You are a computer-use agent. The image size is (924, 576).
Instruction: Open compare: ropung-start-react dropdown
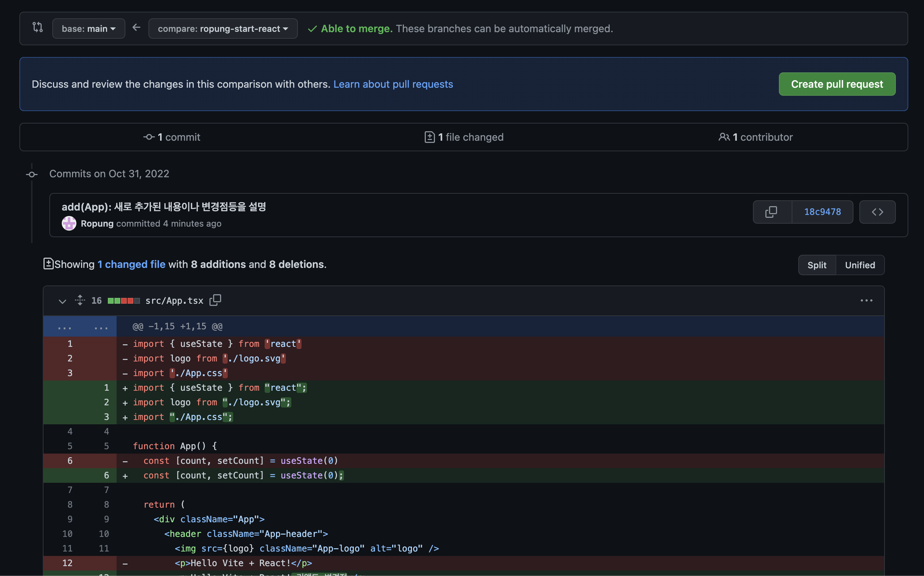[x=223, y=29]
